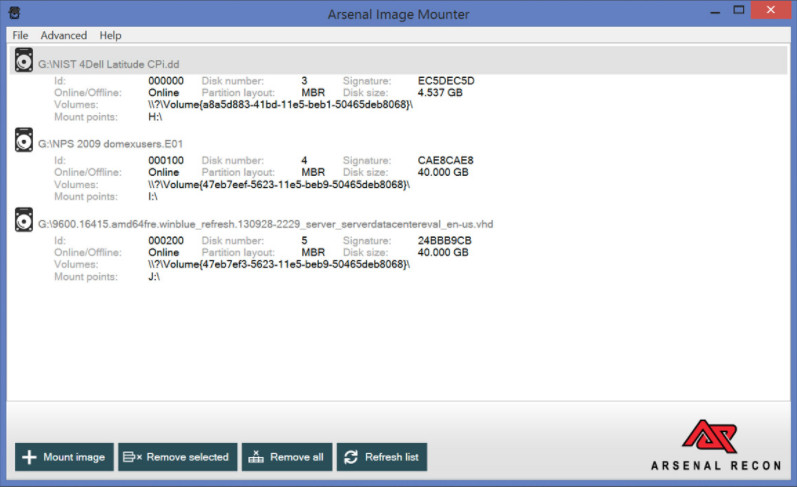Click signature value EC5DEC5D
This screenshot has width=797, height=487.
click(x=446, y=81)
